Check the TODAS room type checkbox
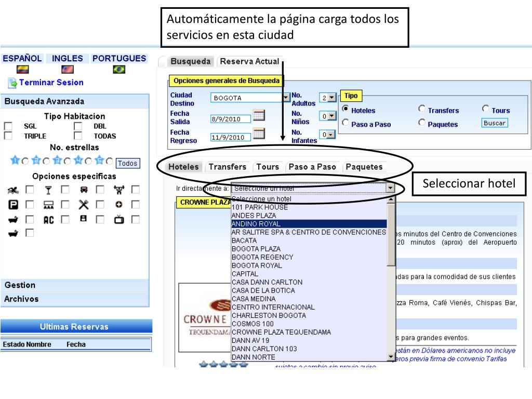 point(78,136)
